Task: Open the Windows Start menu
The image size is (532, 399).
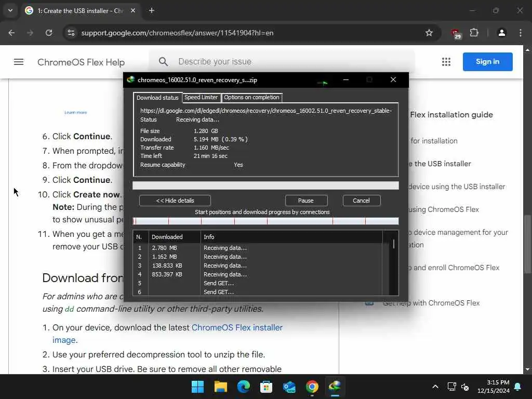Action: click(198, 387)
